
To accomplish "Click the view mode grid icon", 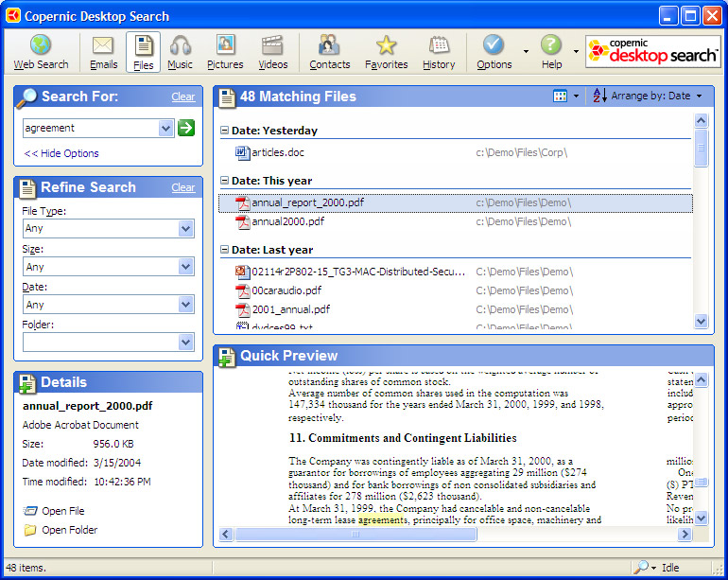I will tap(560, 97).
